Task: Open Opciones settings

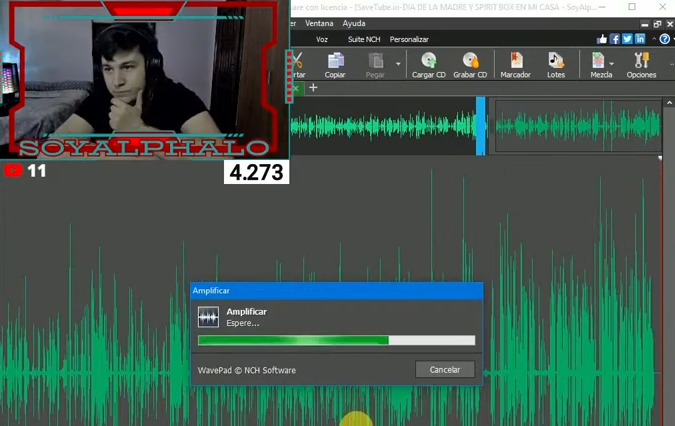Action: 641,65
